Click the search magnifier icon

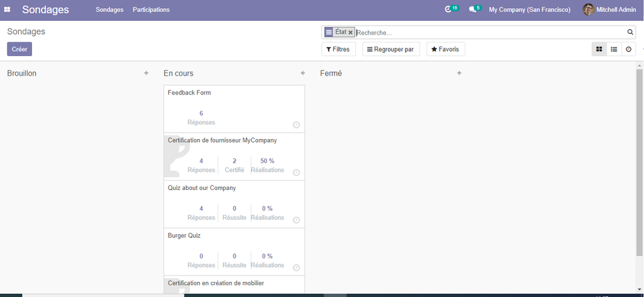[x=630, y=32]
